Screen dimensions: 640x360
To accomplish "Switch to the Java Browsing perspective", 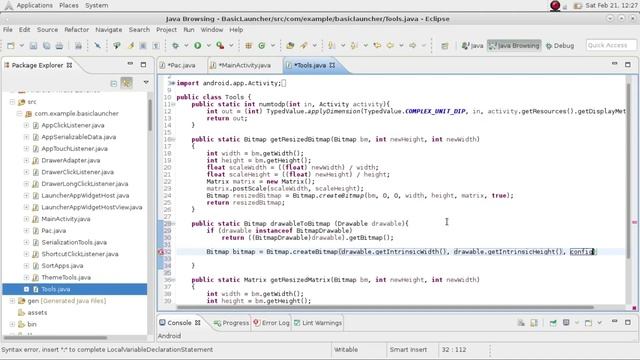I will (x=514, y=46).
